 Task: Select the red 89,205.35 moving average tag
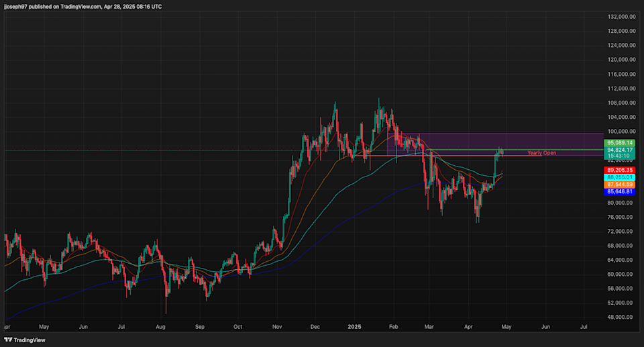(x=619, y=170)
